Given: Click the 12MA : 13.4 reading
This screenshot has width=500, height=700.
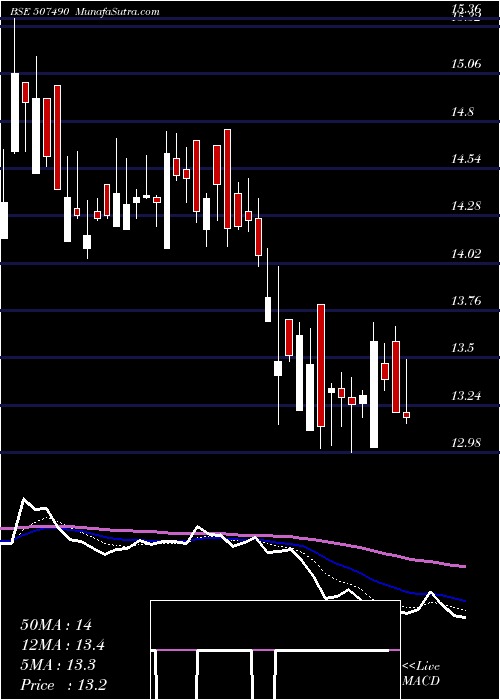Looking at the screenshot, I should tap(63, 645).
